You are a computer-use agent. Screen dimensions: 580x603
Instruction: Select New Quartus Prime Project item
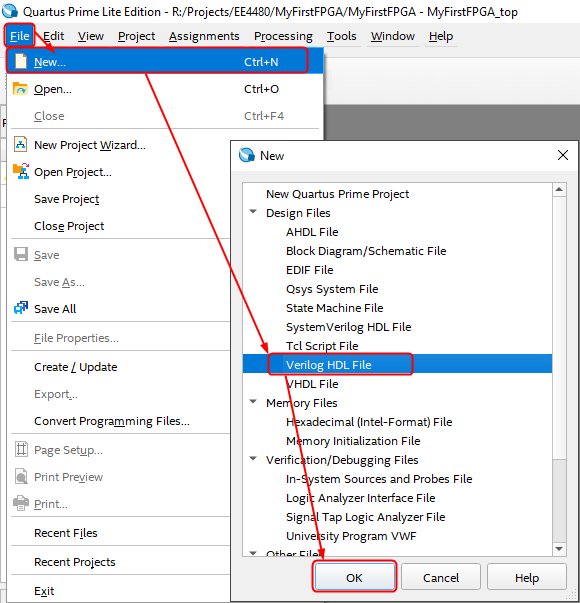point(337,194)
